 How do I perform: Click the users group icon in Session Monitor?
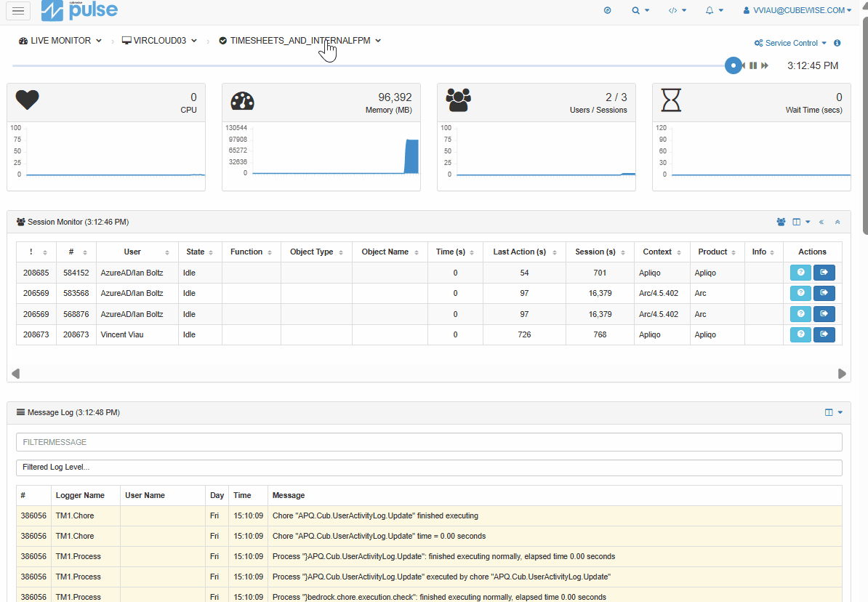click(781, 222)
